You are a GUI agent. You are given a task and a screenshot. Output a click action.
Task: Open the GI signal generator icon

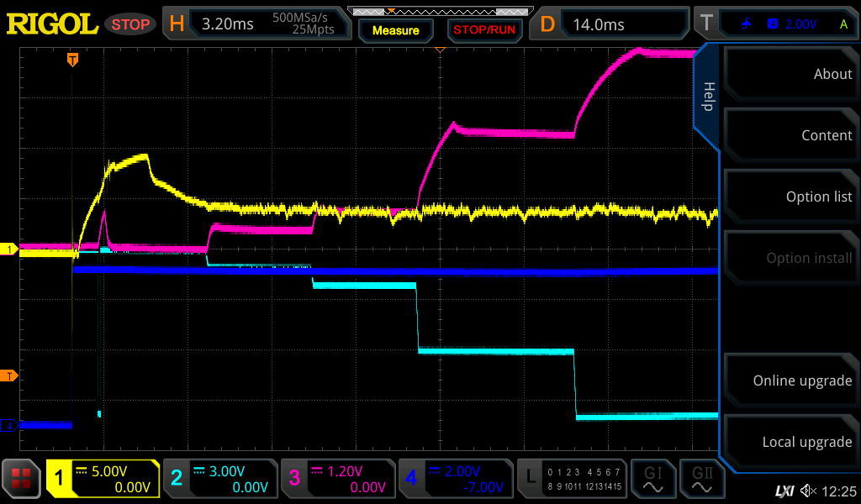coord(652,479)
